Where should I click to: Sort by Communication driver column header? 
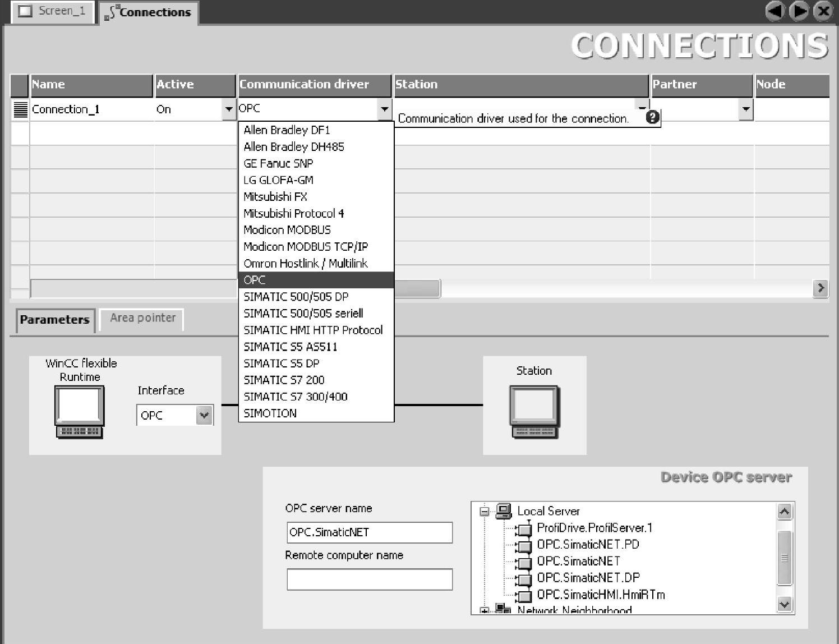(x=314, y=85)
